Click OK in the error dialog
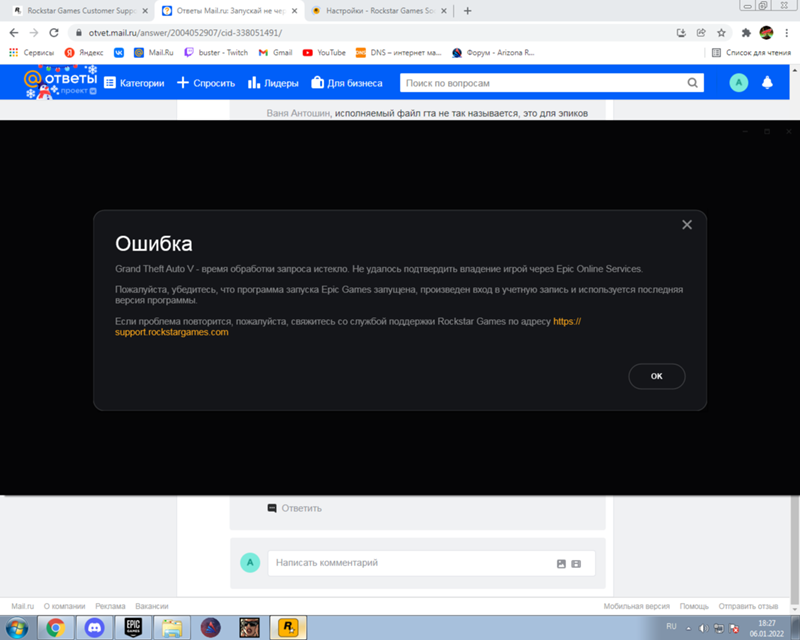Image resolution: width=800 pixels, height=640 pixels. click(x=656, y=376)
